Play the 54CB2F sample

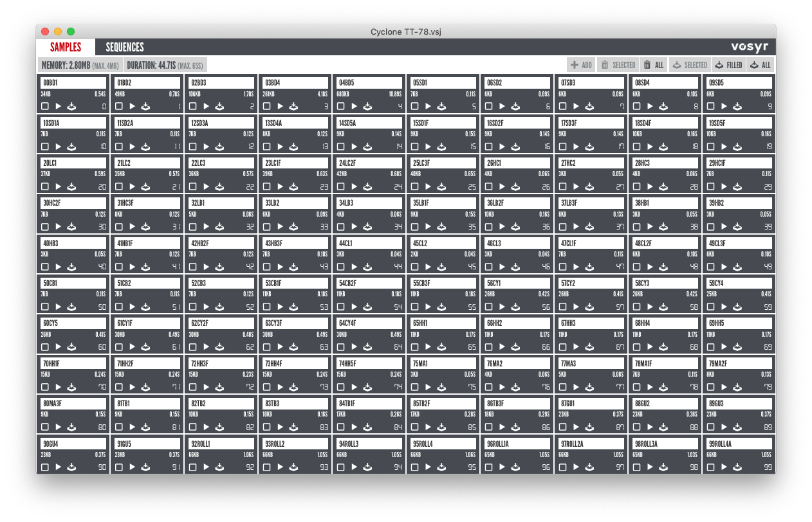[354, 307]
